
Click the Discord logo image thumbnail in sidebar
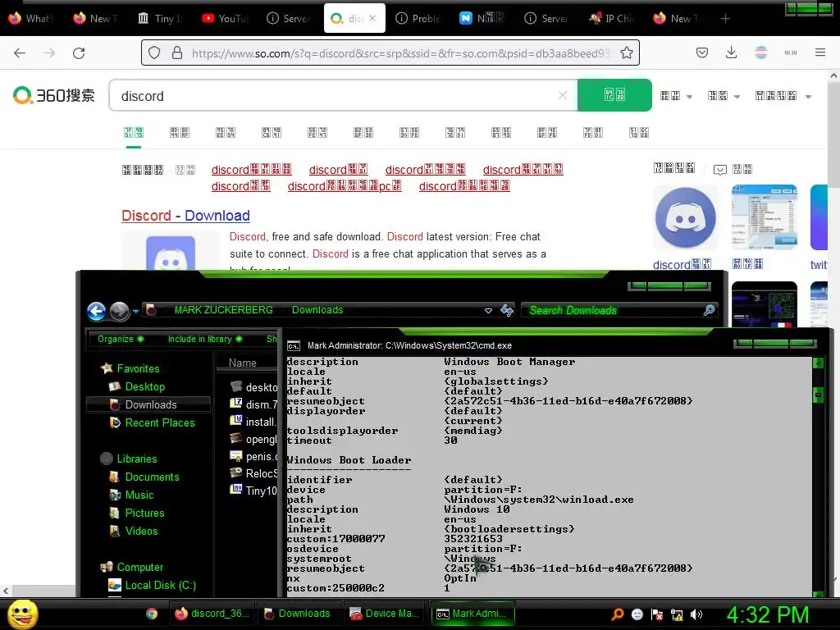[685, 217]
